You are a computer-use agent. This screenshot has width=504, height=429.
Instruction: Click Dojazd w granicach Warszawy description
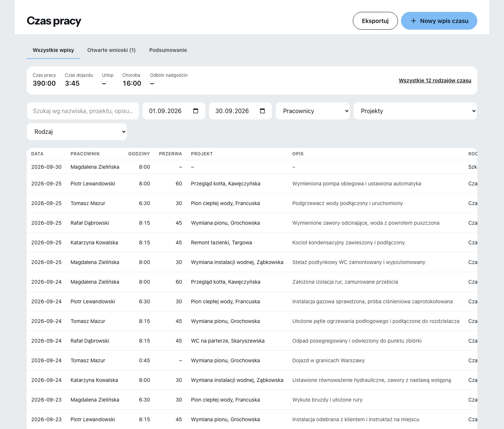[x=328, y=360]
